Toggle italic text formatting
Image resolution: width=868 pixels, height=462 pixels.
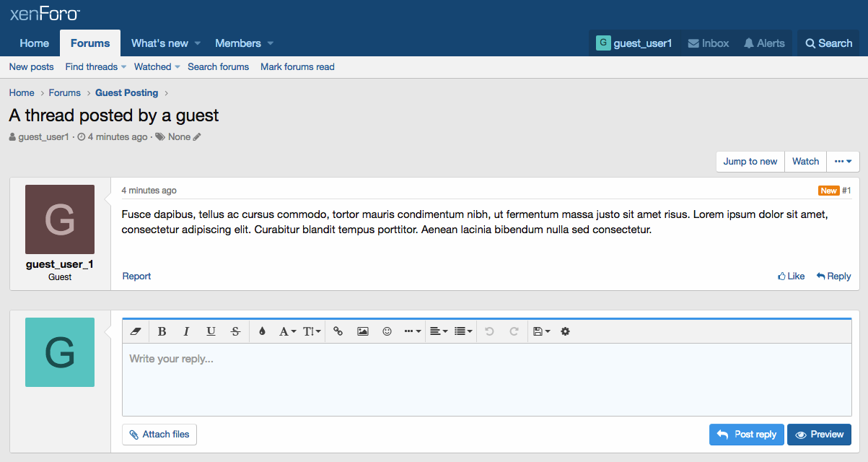click(x=186, y=331)
